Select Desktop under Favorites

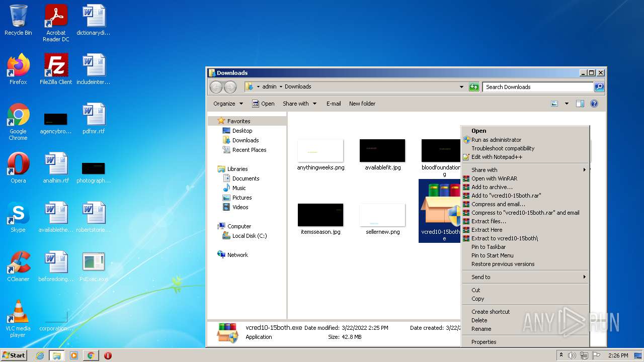(242, 131)
